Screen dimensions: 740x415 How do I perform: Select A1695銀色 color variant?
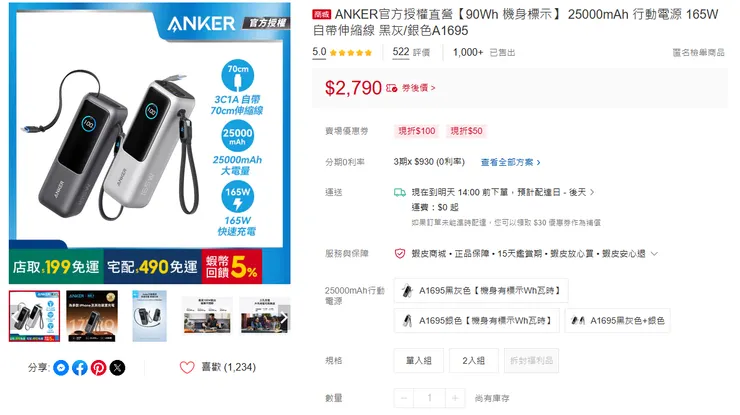click(477, 321)
